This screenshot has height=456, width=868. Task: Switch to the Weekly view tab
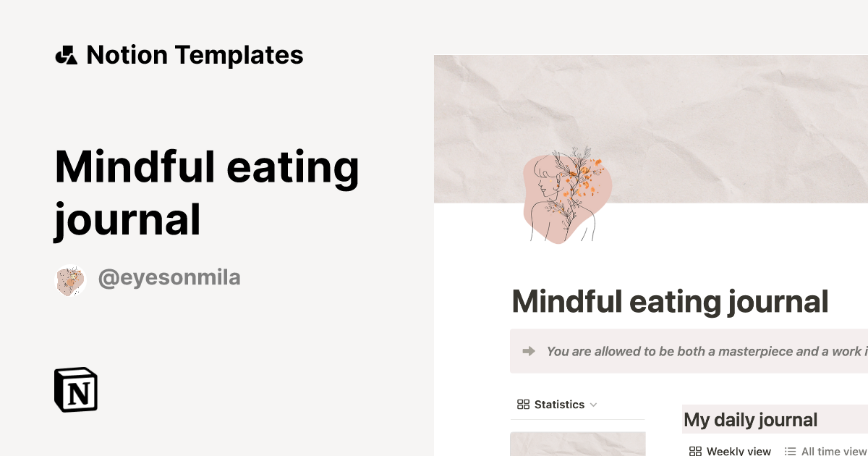(x=738, y=451)
